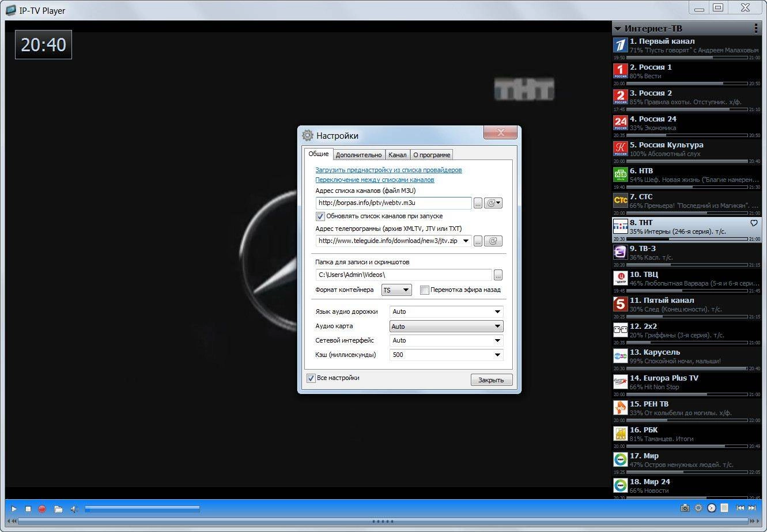This screenshot has width=767, height=532.
Task: Stop the stream with the stop button
Action: pos(28,508)
